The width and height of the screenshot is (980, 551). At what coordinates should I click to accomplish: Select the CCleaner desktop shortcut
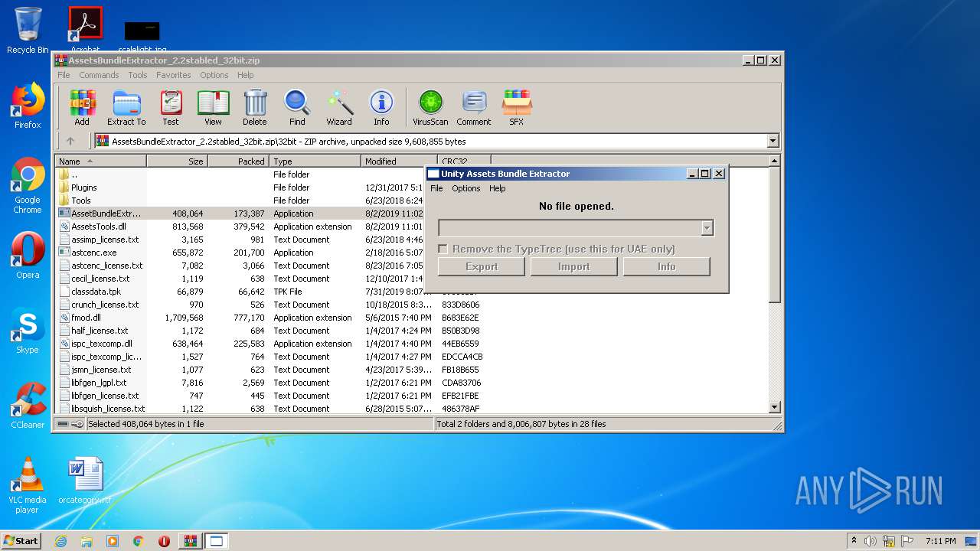click(x=28, y=406)
